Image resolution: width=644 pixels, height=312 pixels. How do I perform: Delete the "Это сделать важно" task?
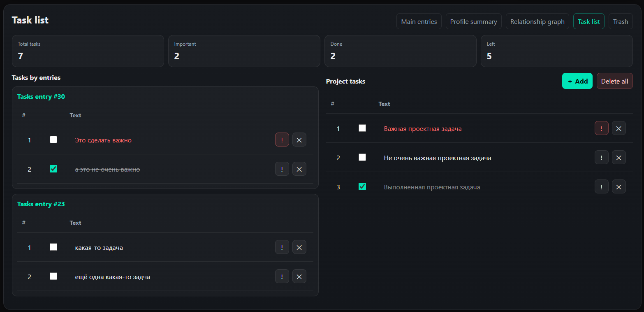299,140
